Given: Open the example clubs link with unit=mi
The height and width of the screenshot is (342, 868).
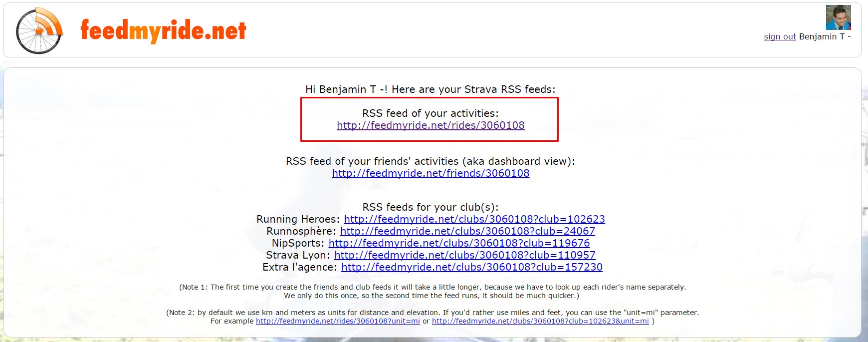Looking at the screenshot, I should coord(540,322).
